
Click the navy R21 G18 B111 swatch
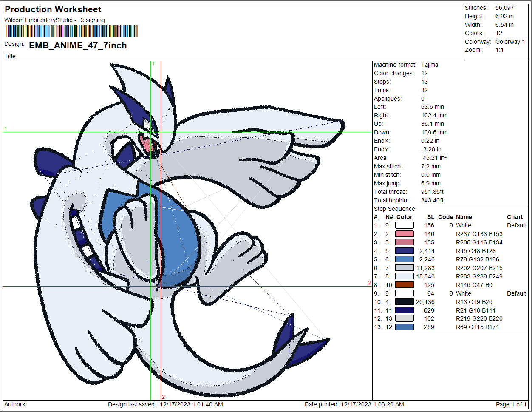pos(404,310)
